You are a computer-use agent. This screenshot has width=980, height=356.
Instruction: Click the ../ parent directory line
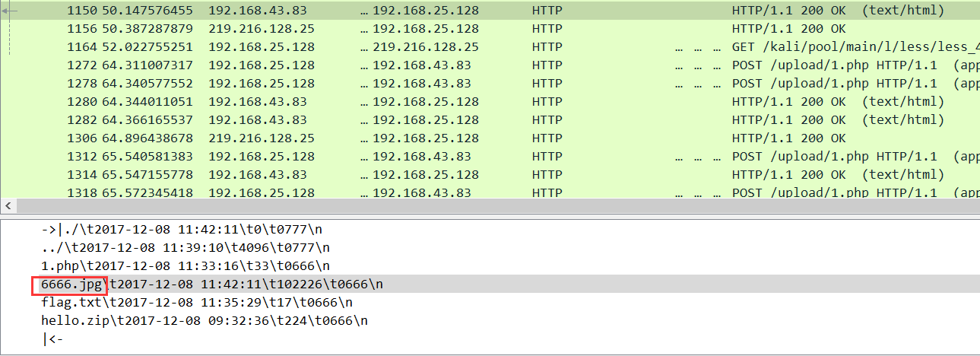(x=186, y=248)
